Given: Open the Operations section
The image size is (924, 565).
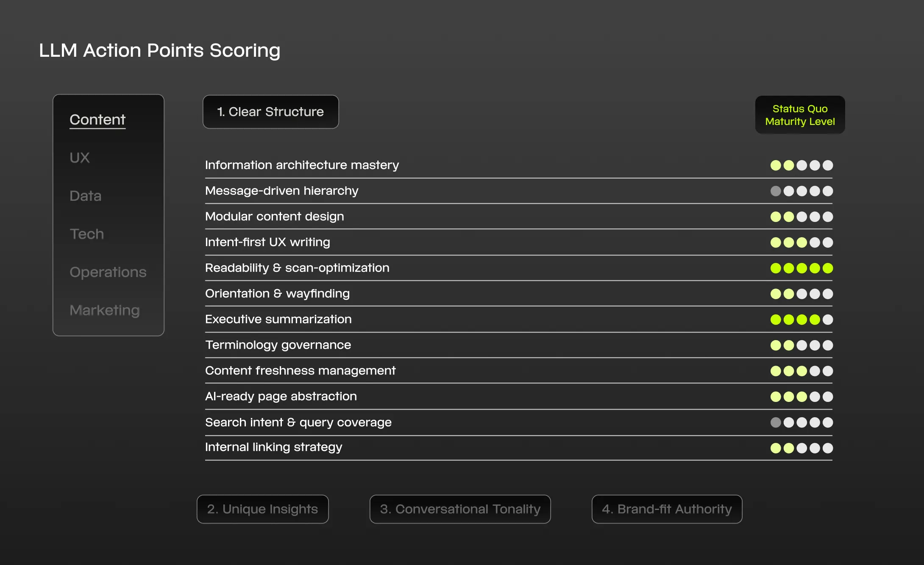Looking at the screenshot, I should 108,272.
